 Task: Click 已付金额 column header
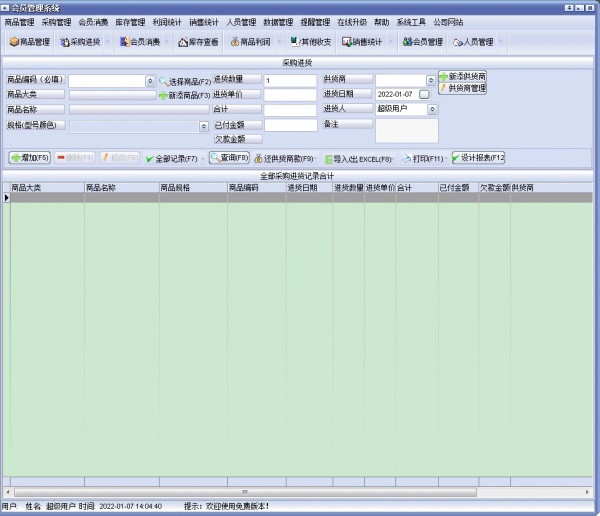tap(458, 188)
